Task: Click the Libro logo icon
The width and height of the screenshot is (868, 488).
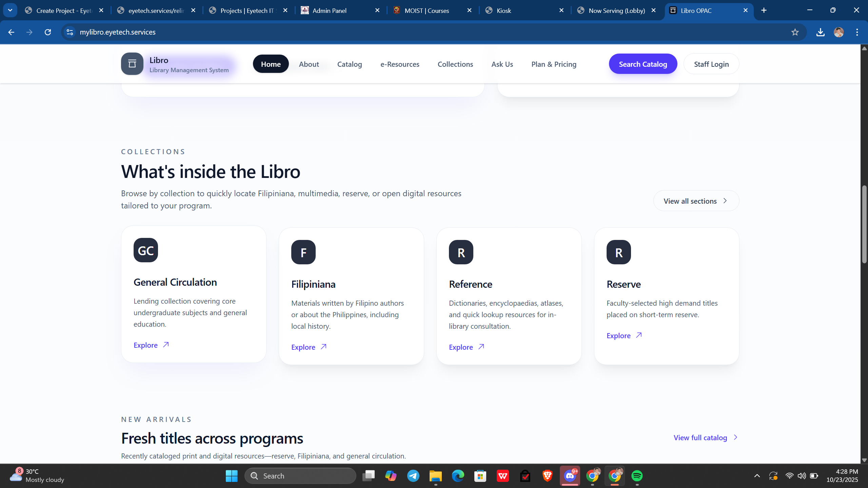Action: click(132, 64)
